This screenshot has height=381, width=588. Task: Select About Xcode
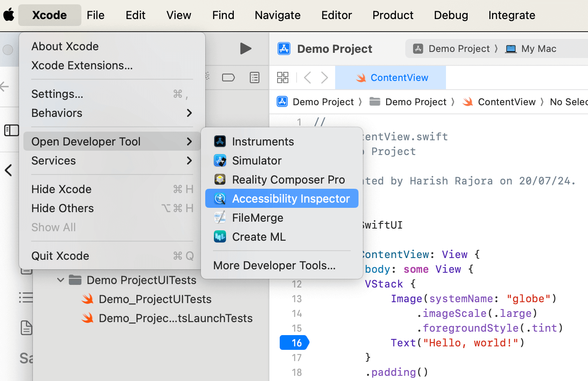coord(65,46)
